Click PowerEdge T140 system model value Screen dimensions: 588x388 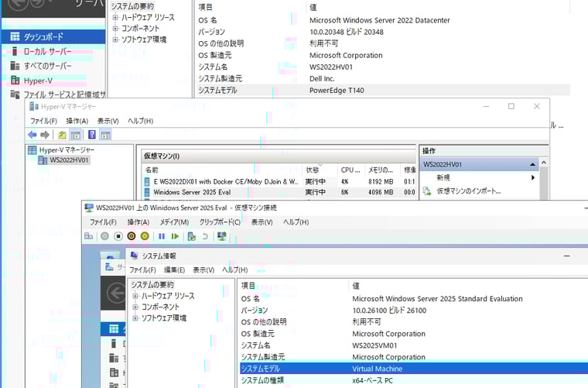pyautogui.click(x=337, y=90)
